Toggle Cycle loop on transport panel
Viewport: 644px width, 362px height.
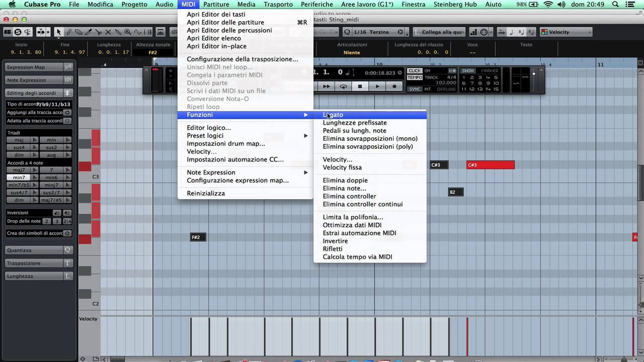click(x=344, y=86)
